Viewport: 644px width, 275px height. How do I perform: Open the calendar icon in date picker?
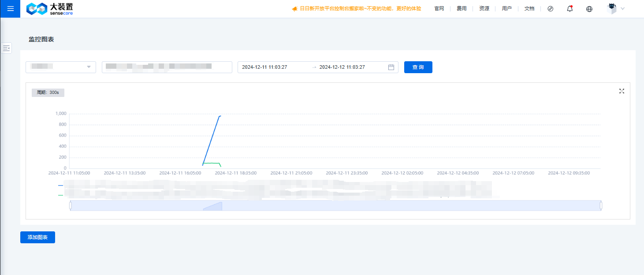coord(391,67)
